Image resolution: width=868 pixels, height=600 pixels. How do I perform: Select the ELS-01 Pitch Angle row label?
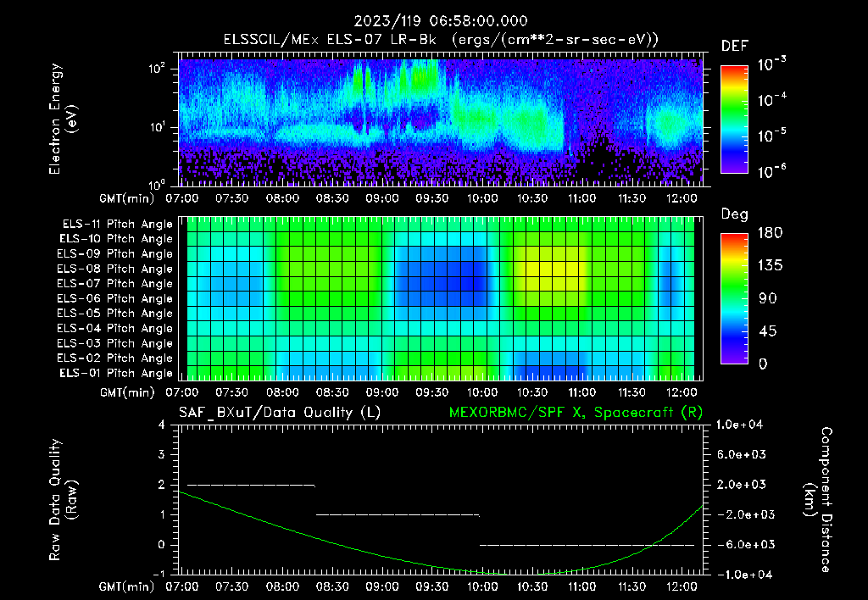click(x=116, y=373)
